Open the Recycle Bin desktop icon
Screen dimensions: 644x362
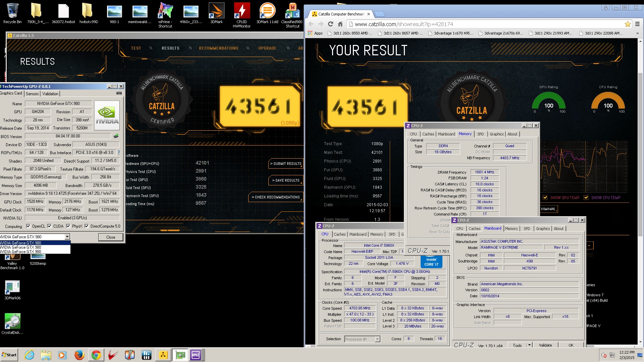[x=12, y=13]
